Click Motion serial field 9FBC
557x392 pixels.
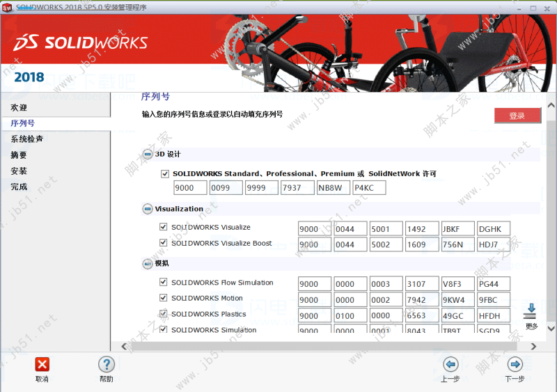coord(494,299)
